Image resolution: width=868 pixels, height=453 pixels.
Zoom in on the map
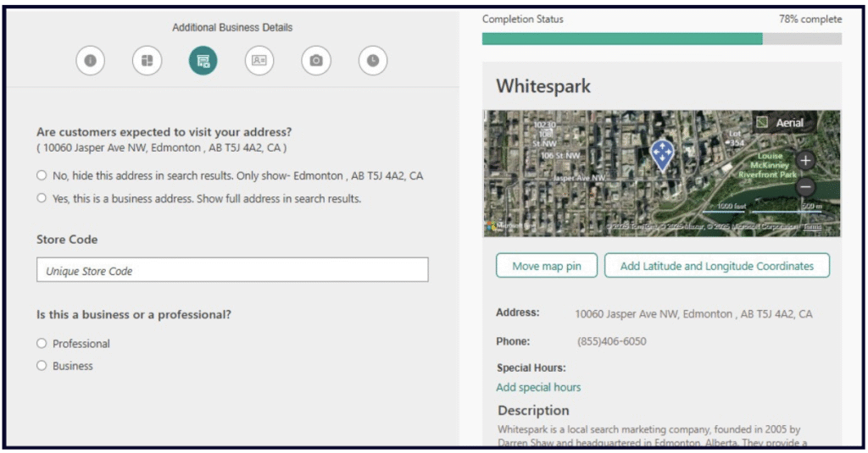[x=805, y=160]
